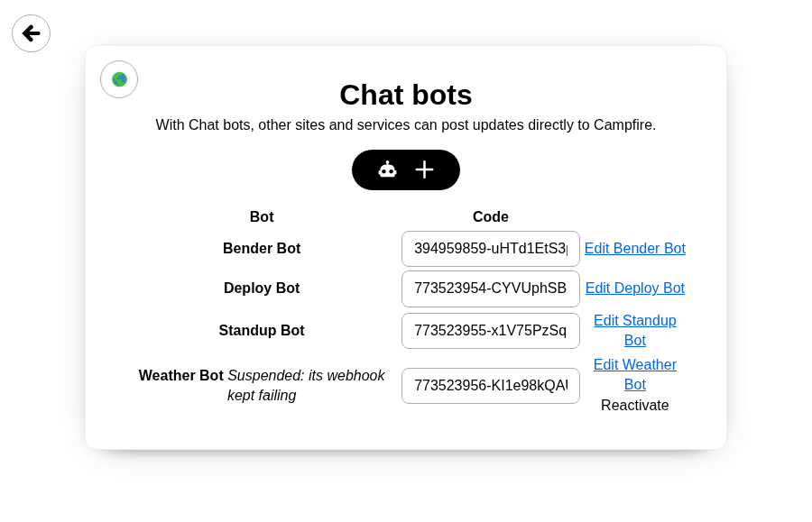
Task: Select the Weather Bot code field
Action: tap(491, 386)
